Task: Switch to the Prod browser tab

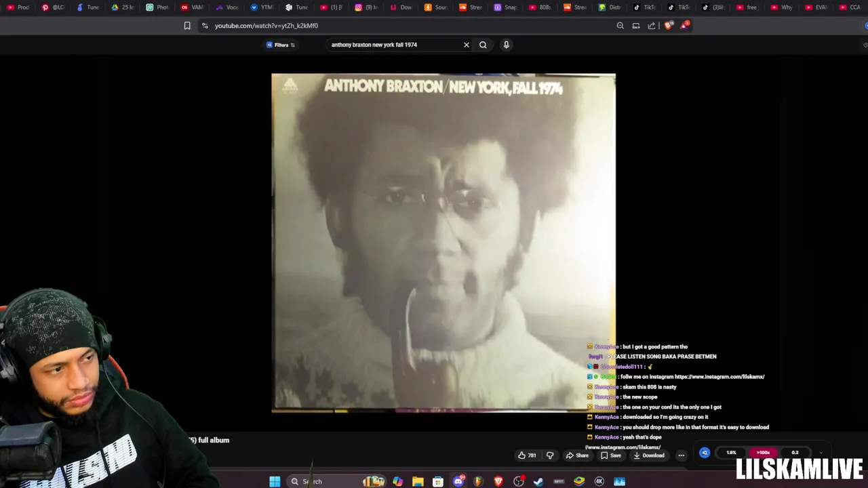Action: click(18, 7)
